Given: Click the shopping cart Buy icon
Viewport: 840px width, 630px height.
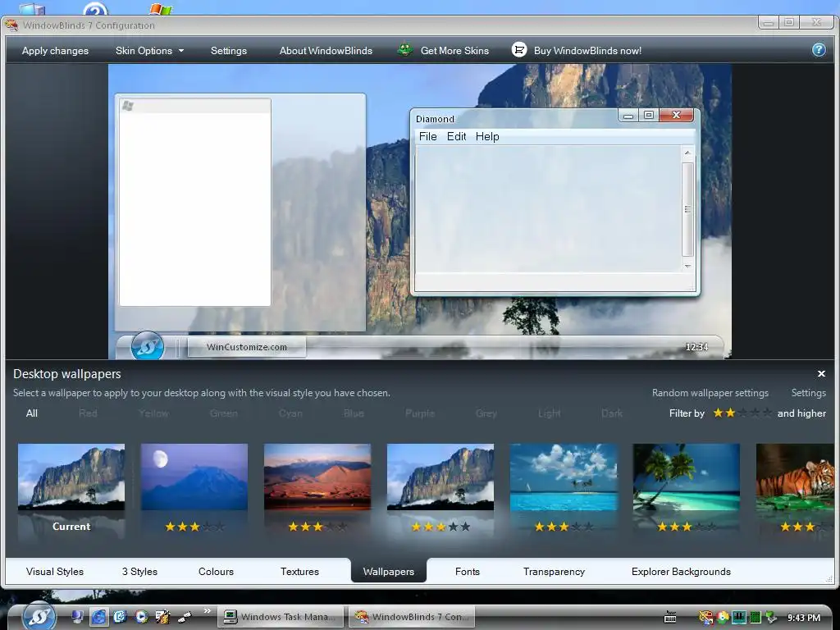Looking at the screenshot, I should (x=518, y=50).
